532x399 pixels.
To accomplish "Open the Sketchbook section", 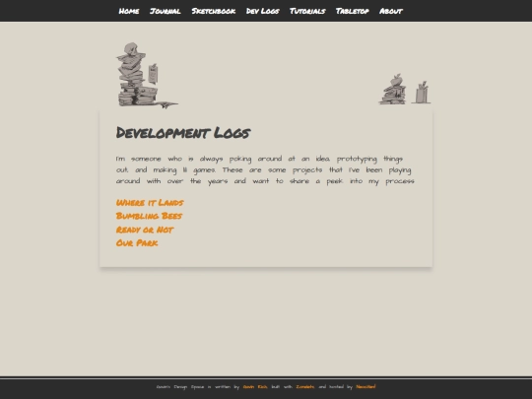I will click(214, 11).
